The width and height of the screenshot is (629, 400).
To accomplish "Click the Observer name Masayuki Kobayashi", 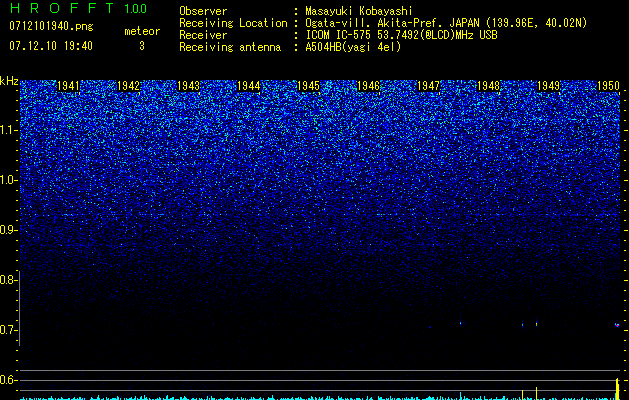I will point(359,11).
